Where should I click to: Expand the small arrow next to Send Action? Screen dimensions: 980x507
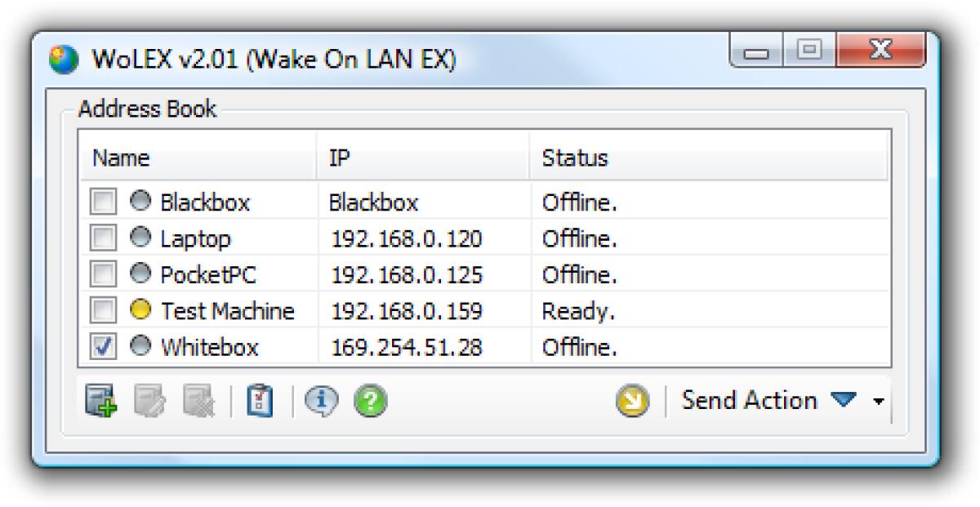point(878,402)
